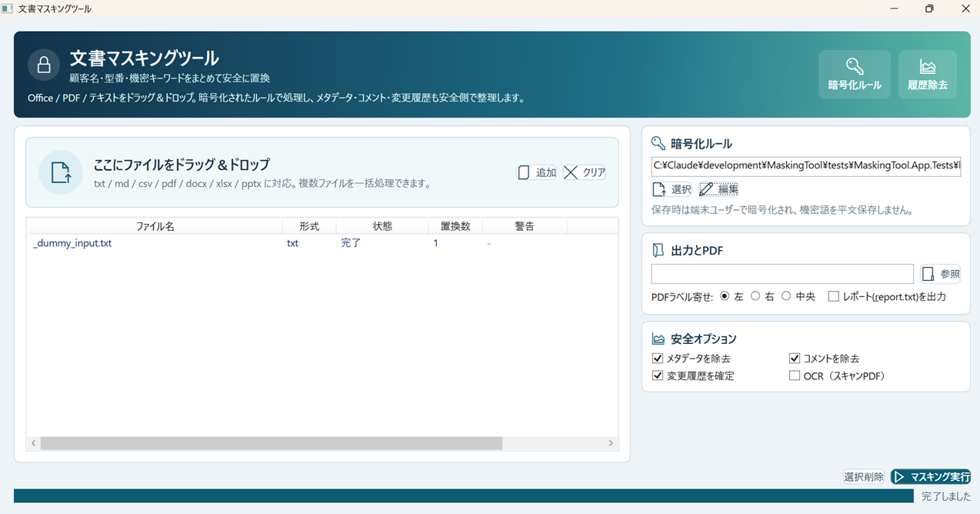Click the left arrow of horizontal scrollbar
Image resolution: width=980 pixels, height=514 pixels.
click(34, 443)
